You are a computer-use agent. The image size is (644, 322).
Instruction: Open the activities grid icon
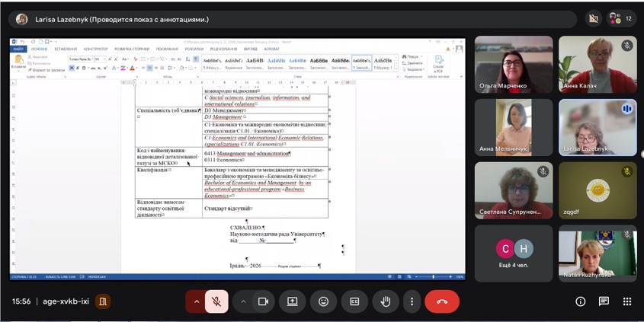pyautogui.click(x=627, y=301)
